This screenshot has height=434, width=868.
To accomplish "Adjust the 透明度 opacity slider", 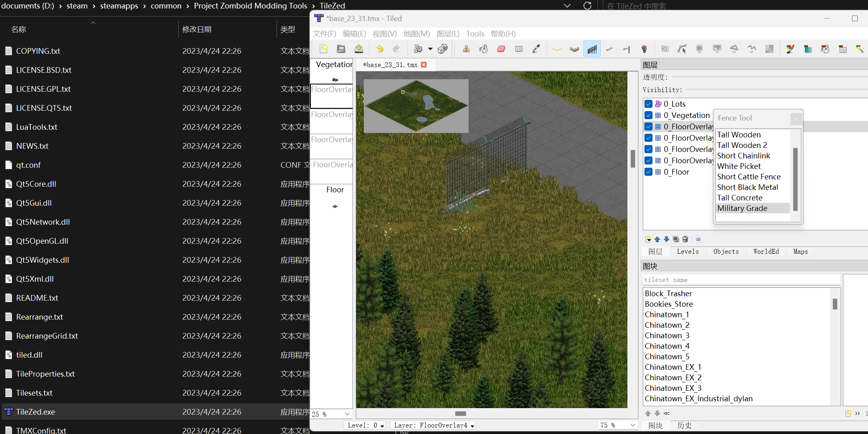I will click(x=769, y=77).
